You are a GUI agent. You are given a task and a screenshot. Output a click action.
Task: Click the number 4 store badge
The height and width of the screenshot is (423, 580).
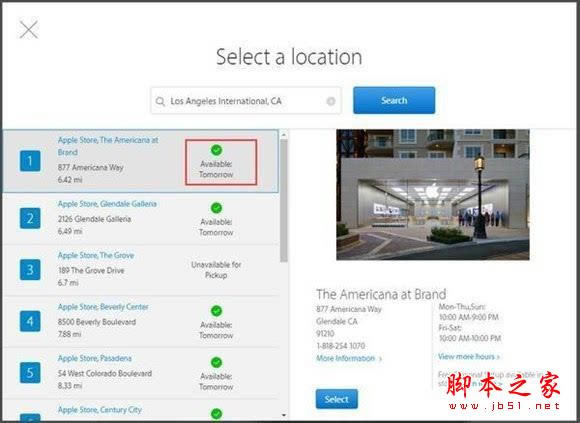pyautogui.click(x=30, y=321)
